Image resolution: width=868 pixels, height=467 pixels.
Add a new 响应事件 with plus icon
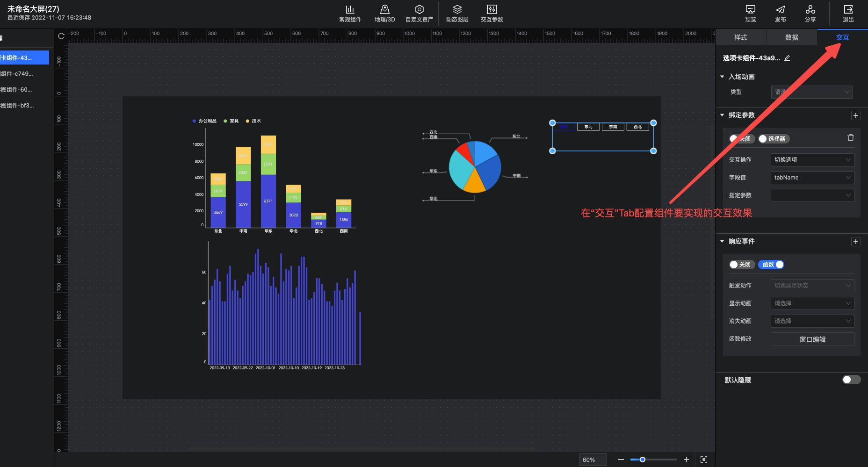tap(855, 242)
